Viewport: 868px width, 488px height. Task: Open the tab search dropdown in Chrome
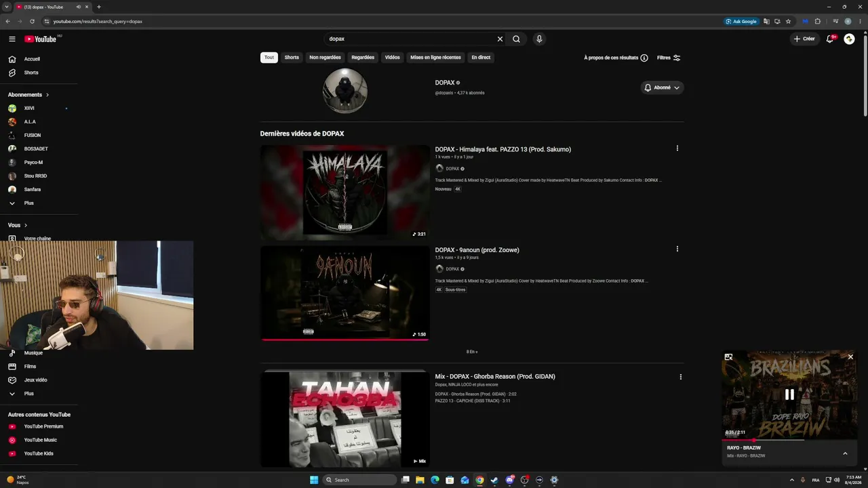(x=7, y=7)
